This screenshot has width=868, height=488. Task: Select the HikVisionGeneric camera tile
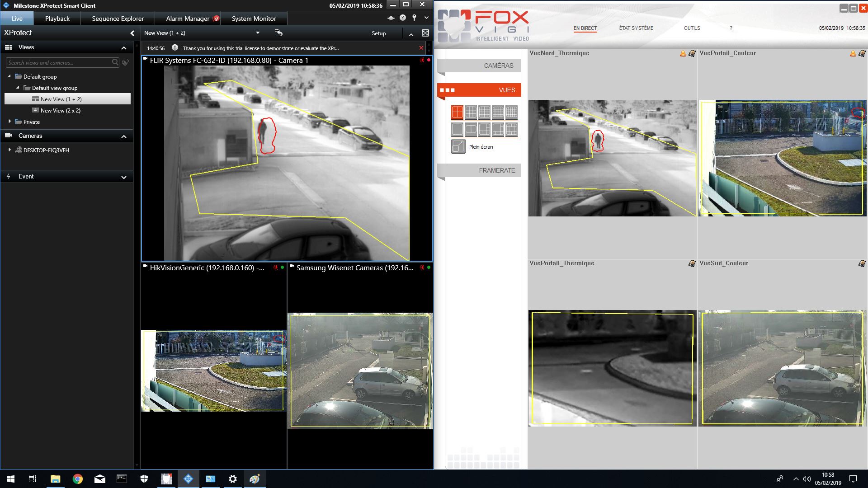pyautogui.click(x=214, y=366)
